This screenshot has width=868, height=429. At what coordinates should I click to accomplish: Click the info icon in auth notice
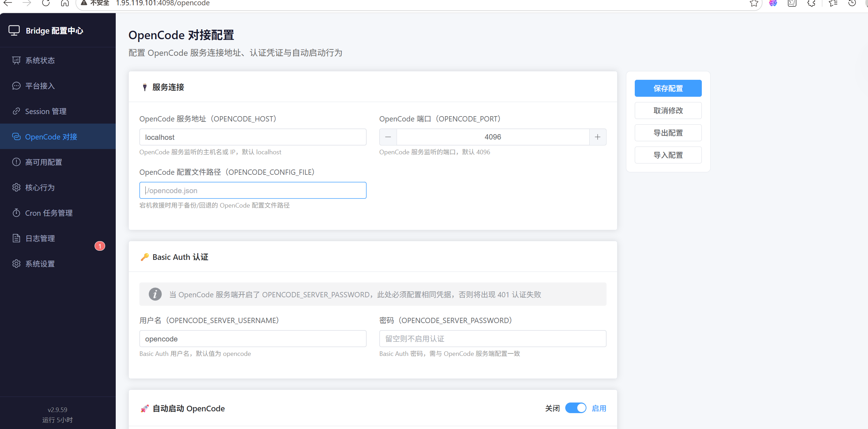tap(155, 294)
